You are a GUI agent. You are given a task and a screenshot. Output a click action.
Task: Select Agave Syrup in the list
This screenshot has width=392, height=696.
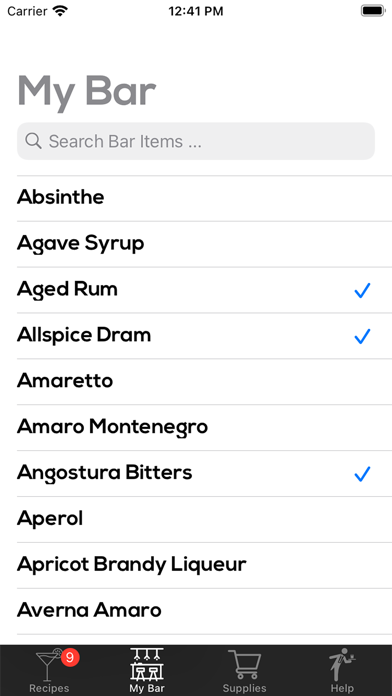[204, 244]
